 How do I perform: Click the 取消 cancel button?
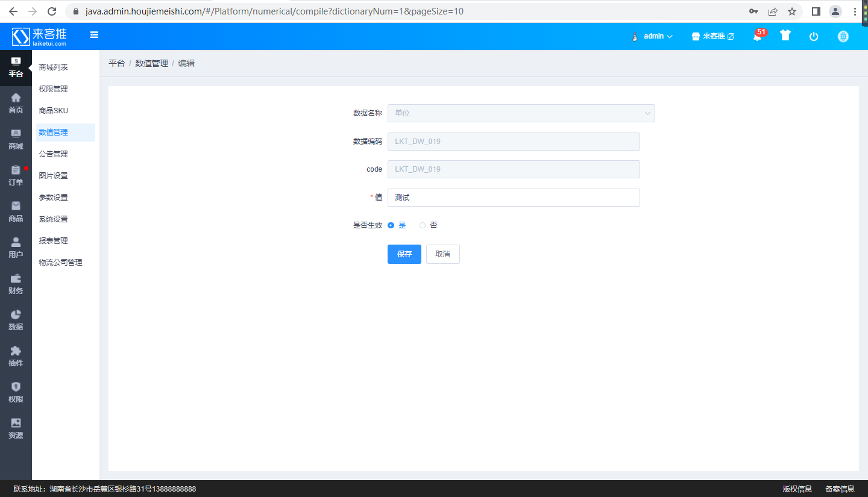[x=443, y=254]
